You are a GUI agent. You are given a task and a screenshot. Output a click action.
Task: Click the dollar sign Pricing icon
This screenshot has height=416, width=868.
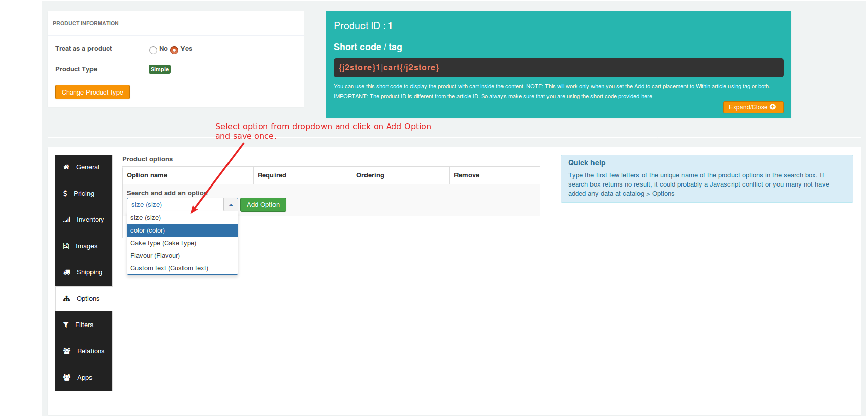click(65, 194)
